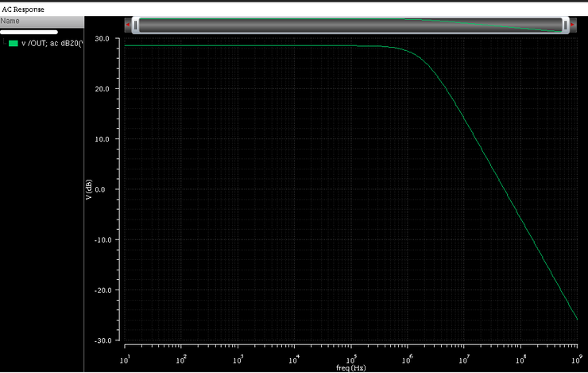This screenshot has width=588, height=373.
Task: Click the right red arrow of zoom bar
Action: point(573,25)
